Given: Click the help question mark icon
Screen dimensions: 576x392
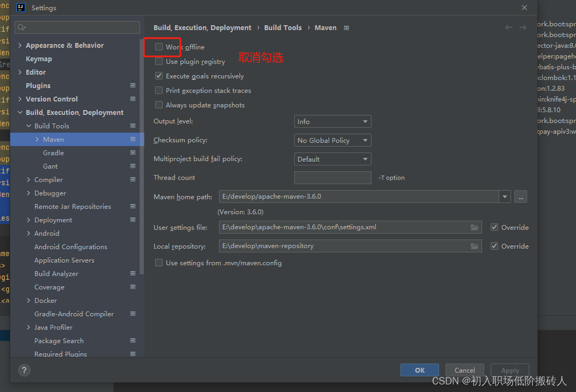Looking at the screenshot, I should (24, 370).
